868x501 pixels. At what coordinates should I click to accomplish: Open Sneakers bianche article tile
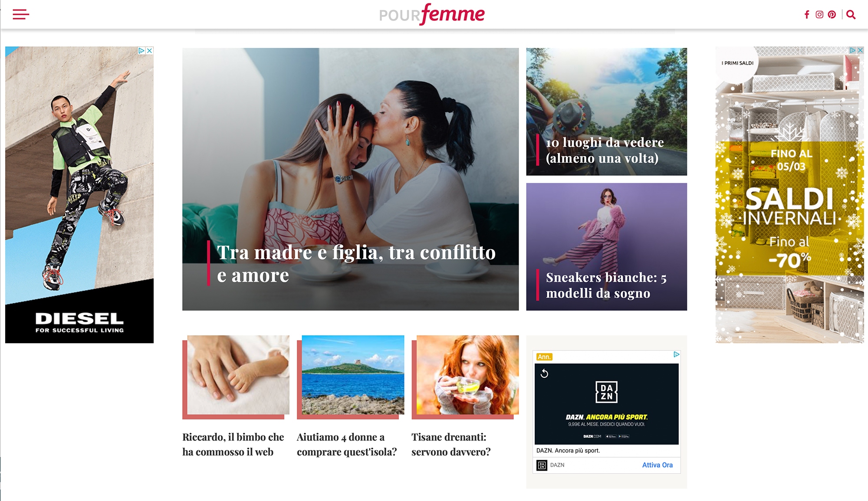coord(606,247)
